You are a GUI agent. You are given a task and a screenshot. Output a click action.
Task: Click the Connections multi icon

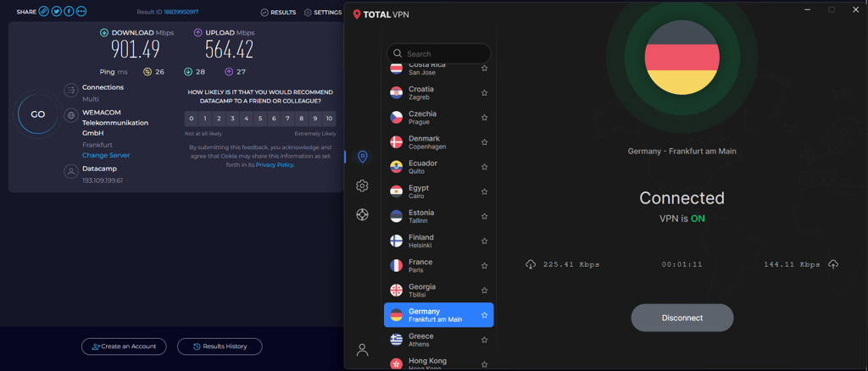pyautogui.click(x=71, y=90)
